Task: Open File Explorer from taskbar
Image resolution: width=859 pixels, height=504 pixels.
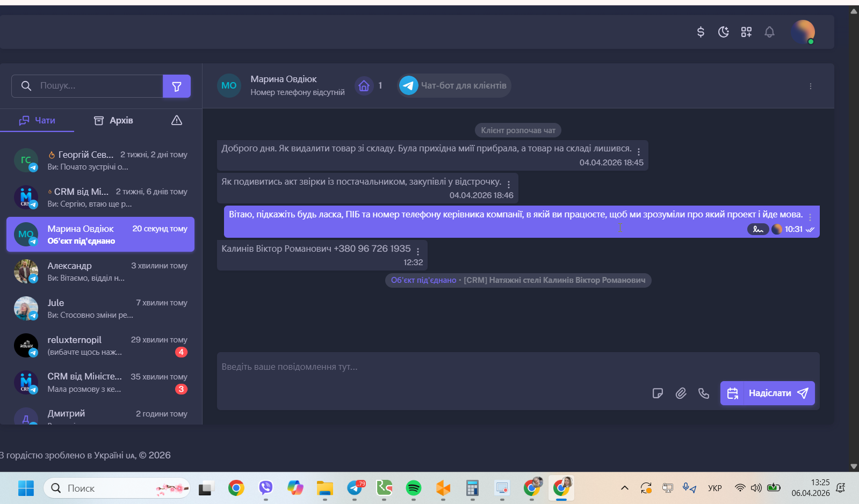Action: (x=324, y=488)
